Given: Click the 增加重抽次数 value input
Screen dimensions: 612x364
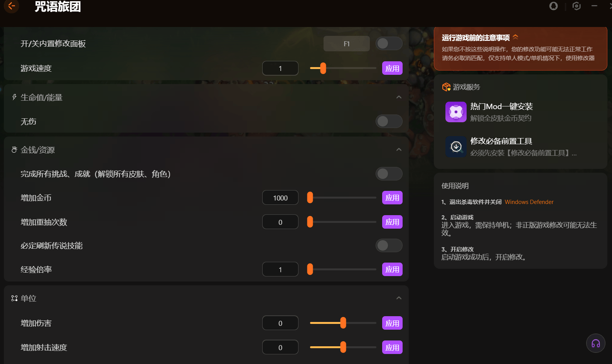Looking at the screenshot, I should (280, 222).
